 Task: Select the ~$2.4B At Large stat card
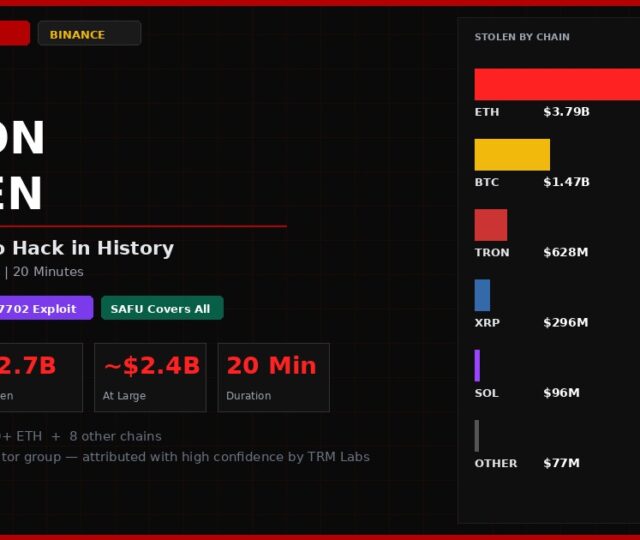pos(150,378)
